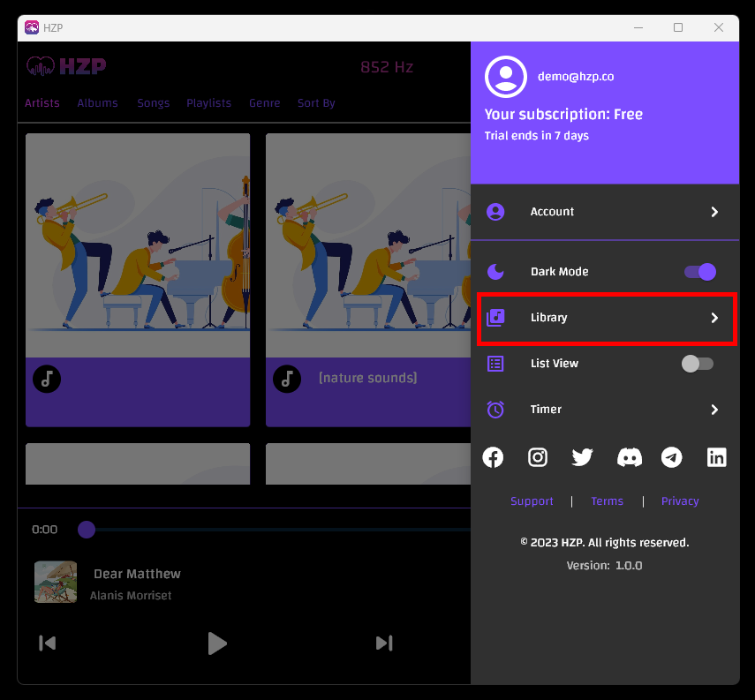This screenshot has height=700, width=755.
Task: Click the HZP app icon in title bar
Action: (32, 27)
